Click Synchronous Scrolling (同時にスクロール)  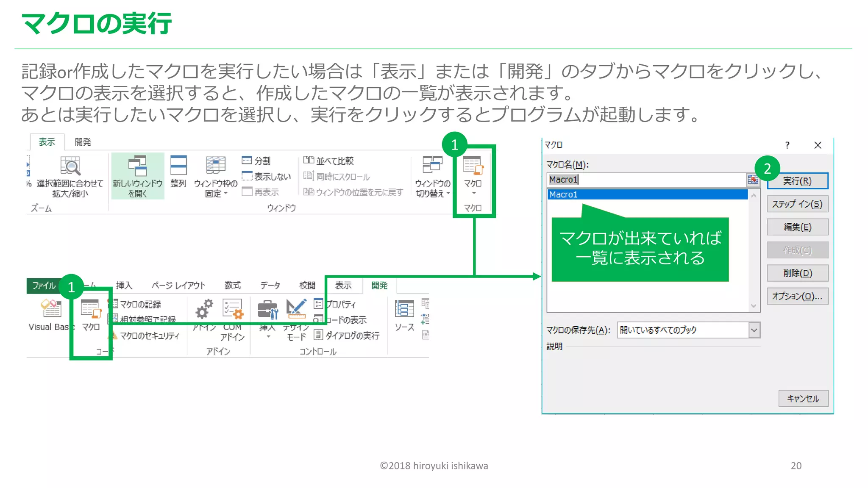(x=337, y=176)
